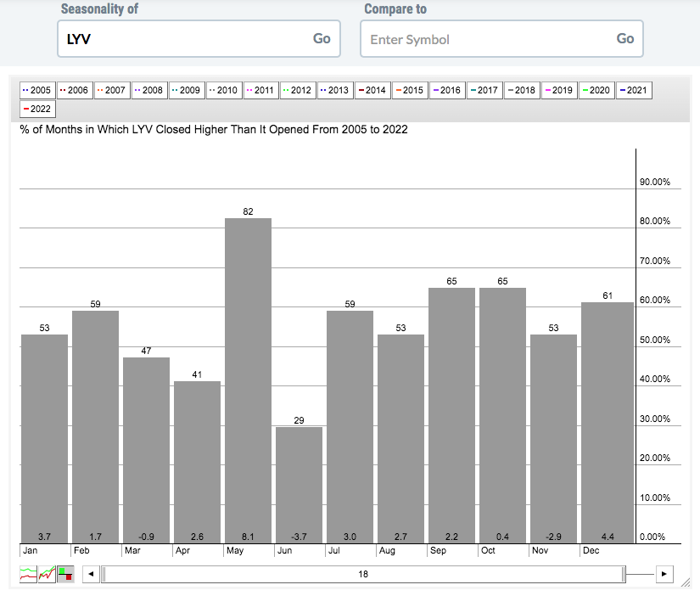
Task: Switch to the separate line chart view icon
Action: (28, 574)
